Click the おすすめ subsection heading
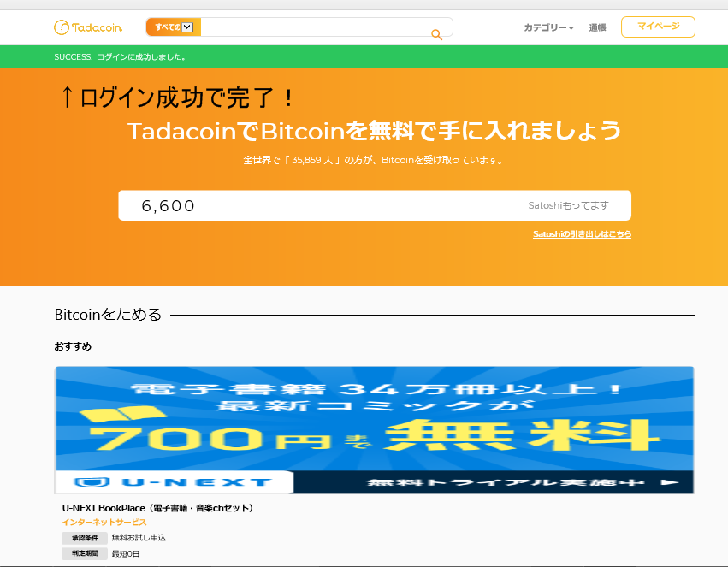The image size is (728, 567). (x=73, y=346)
